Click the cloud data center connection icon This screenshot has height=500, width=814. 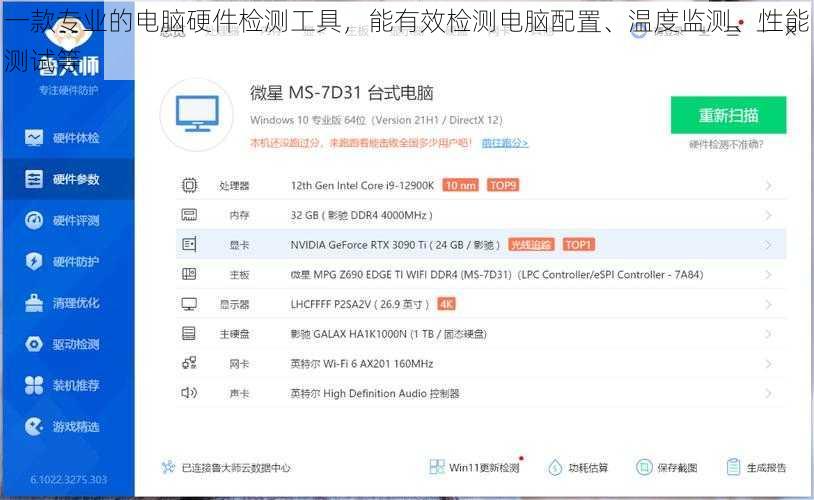pyautogui.click(x=168, y=467)
